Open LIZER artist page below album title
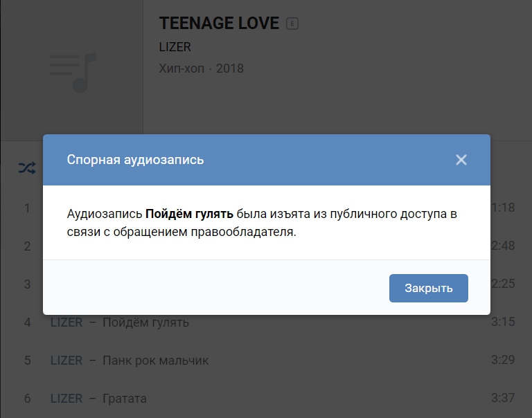Image resolution: width=532 pixels, height=418 pixels. (175, 47)
